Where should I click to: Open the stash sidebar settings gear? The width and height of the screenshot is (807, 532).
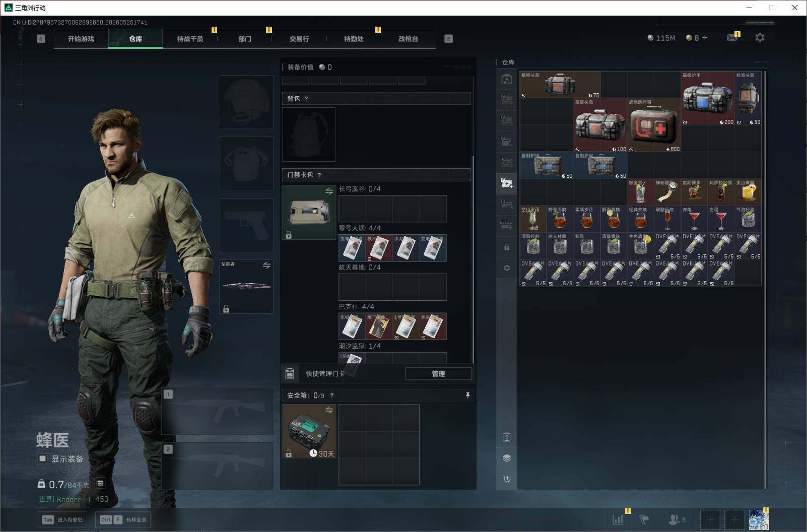click(507, 268)
